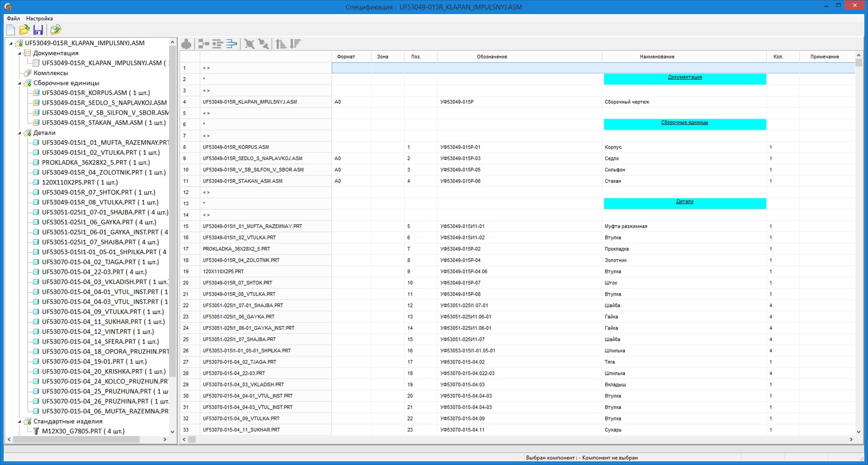Collapse the Детали tree node
The width and height of the screenshot is (868, 465).
tap(20, 133)
